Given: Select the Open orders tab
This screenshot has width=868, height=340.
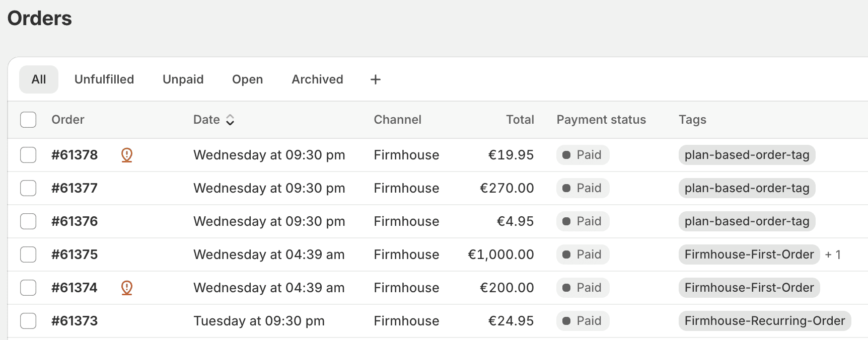Looking at the screenshot, I should [247, 79].
